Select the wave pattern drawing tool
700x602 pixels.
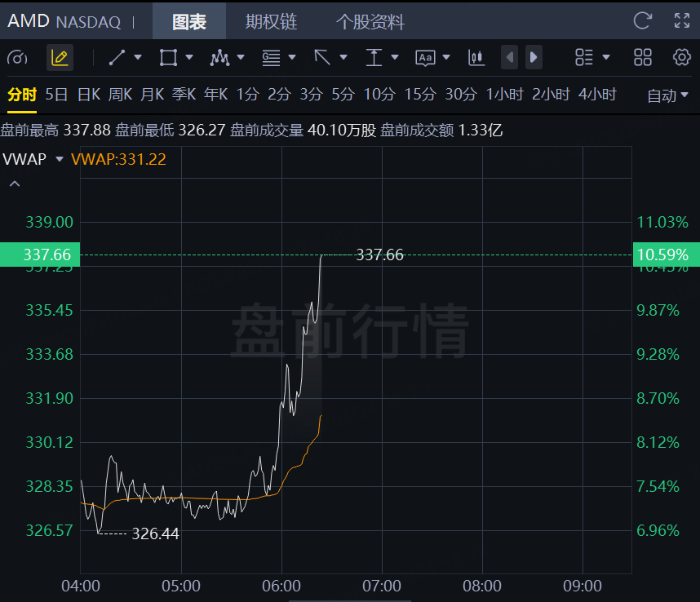[219, 58]
